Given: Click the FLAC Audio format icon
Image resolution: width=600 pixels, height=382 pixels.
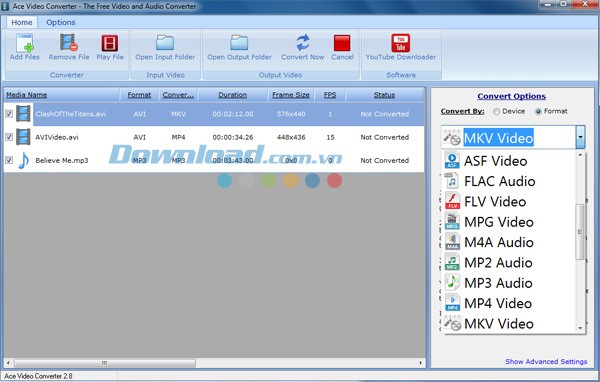Looking at the screenshot, I should 452,181.
